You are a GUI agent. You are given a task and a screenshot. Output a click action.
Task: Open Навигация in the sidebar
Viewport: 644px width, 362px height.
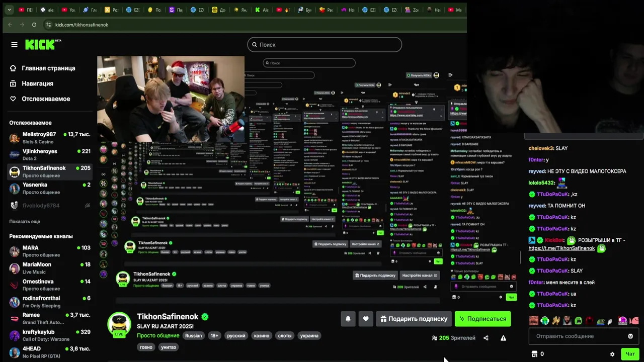pyautogui.click(x=32, y=83)
